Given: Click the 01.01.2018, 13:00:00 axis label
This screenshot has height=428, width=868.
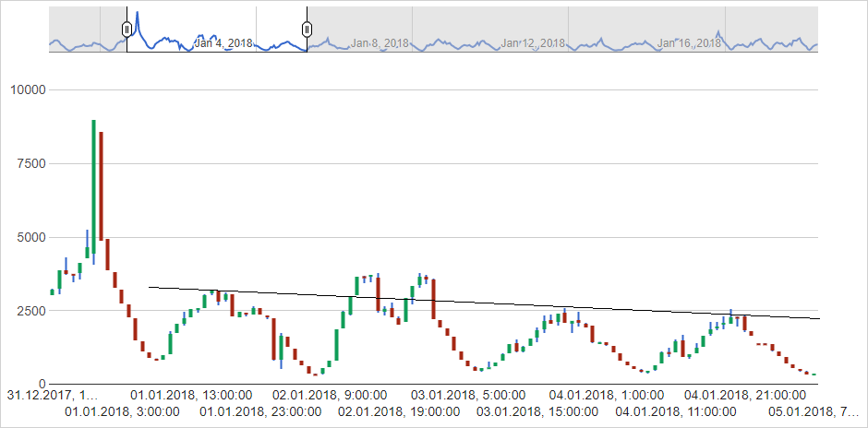Looking at the screenshot, I should pos(191,396).
